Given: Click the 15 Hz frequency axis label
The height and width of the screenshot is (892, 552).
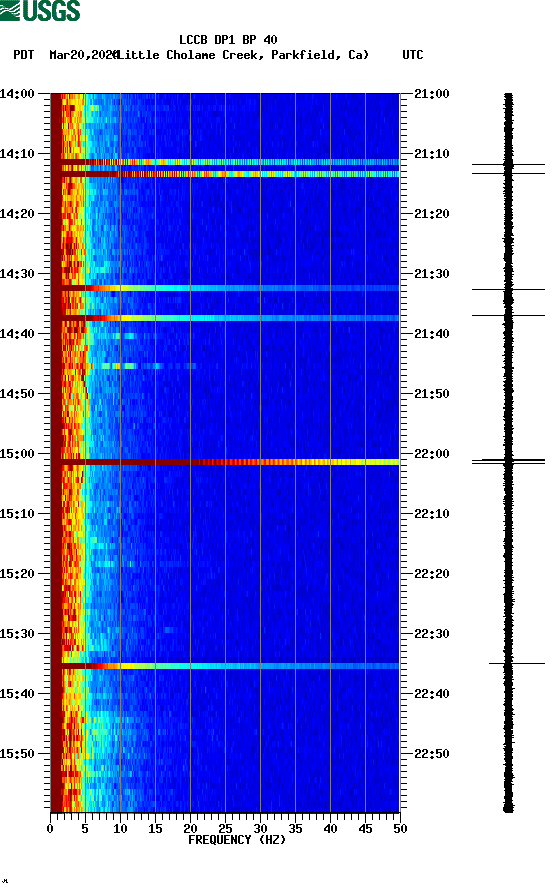Looking at the screenshot, I should [155, 829].
